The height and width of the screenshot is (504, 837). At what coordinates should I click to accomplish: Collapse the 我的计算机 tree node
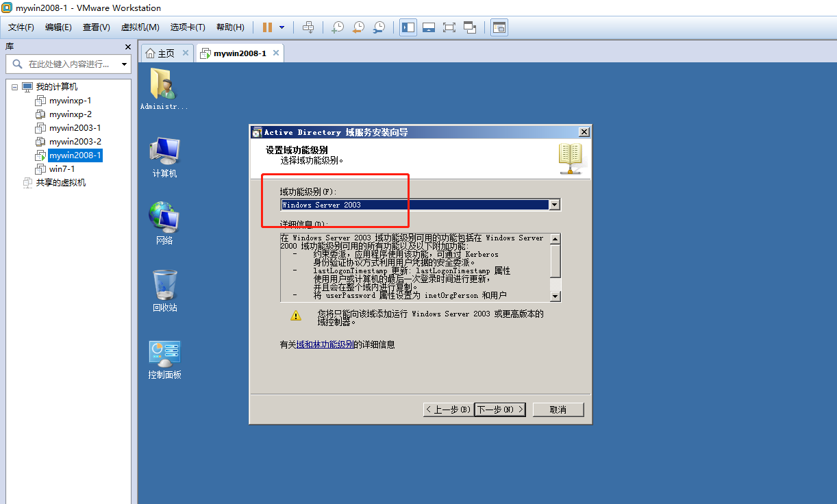14,87
